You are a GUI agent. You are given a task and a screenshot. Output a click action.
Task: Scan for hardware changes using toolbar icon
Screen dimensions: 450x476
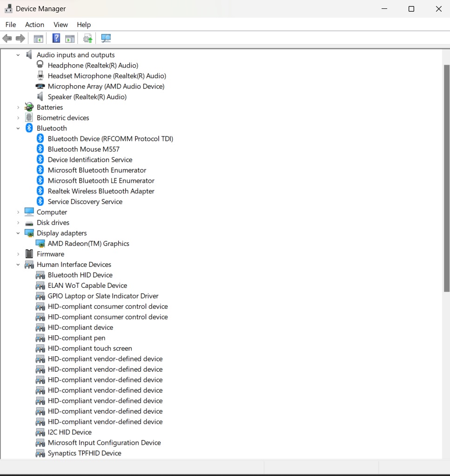[87, 38]
